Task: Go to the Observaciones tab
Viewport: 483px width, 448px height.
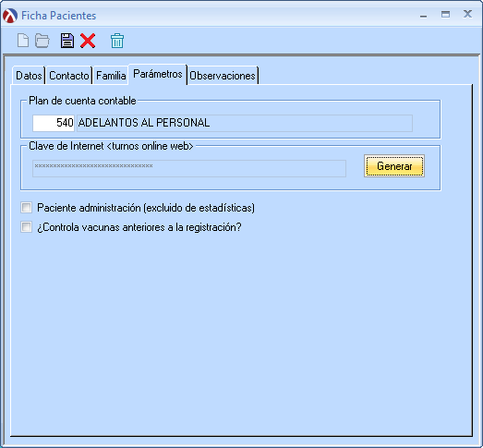Action: [223, 76]
